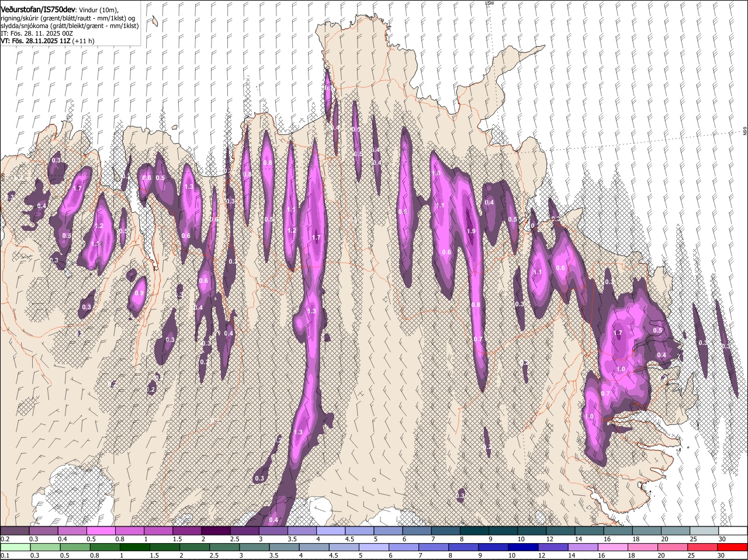Screen dimensions: 748x560
Task: Click the 1.9 precipitation value on the map
Action: [472, 231]
